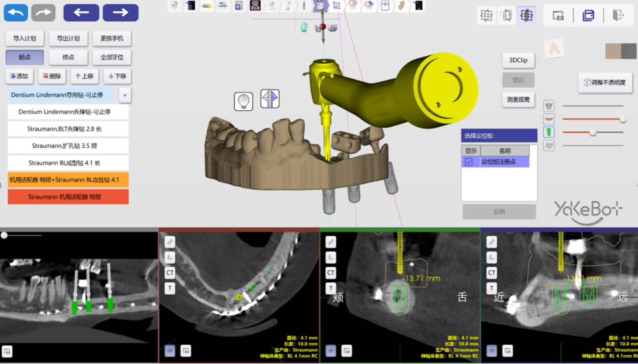Click the save icon at top right
The height and width of the screenshot is (364, 638).
[588, 16]
